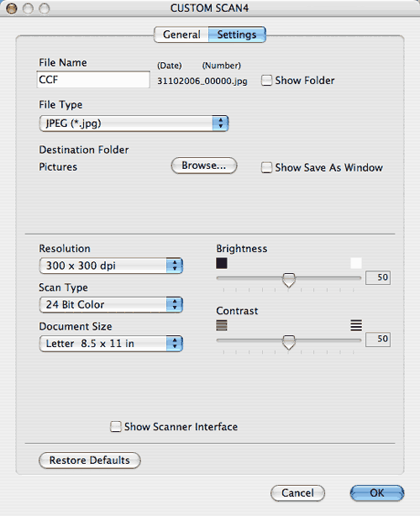Click the low contrast lines icon
This screenshot has width=420, height=516.
click(222, 325)
